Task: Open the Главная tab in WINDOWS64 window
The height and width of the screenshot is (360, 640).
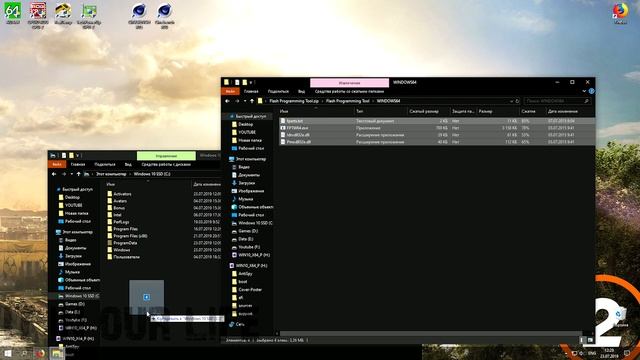Action: tap(251, 91)
